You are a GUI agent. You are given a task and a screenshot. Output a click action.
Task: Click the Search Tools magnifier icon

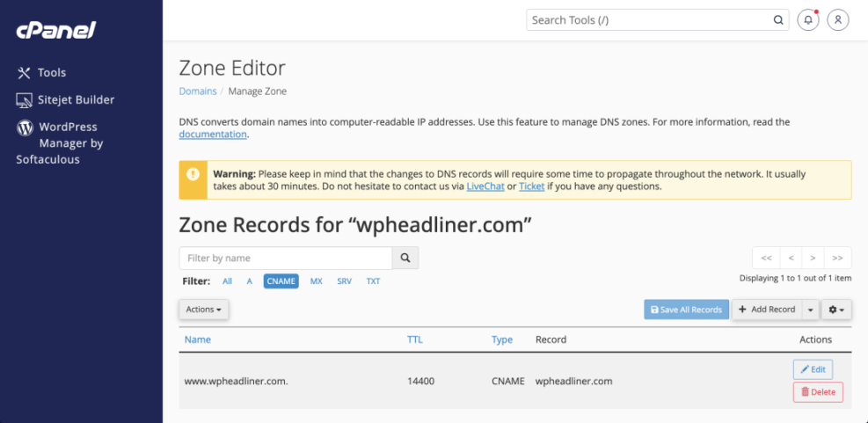(x=777, y=20)
